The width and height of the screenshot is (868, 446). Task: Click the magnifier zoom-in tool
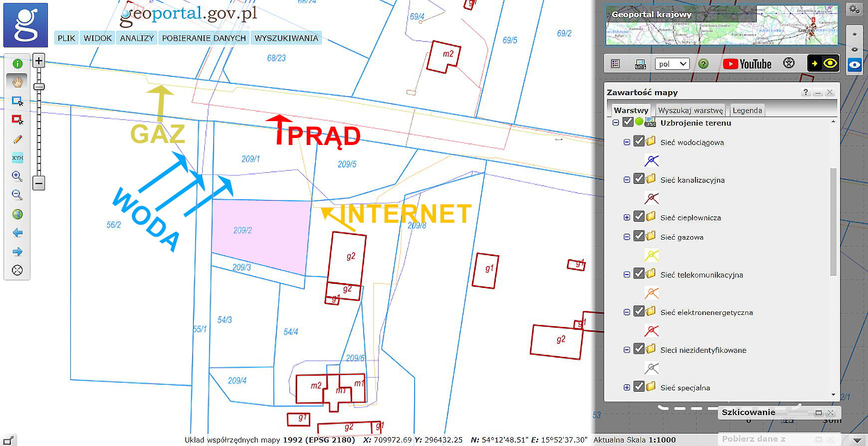(x=17, y=176)
